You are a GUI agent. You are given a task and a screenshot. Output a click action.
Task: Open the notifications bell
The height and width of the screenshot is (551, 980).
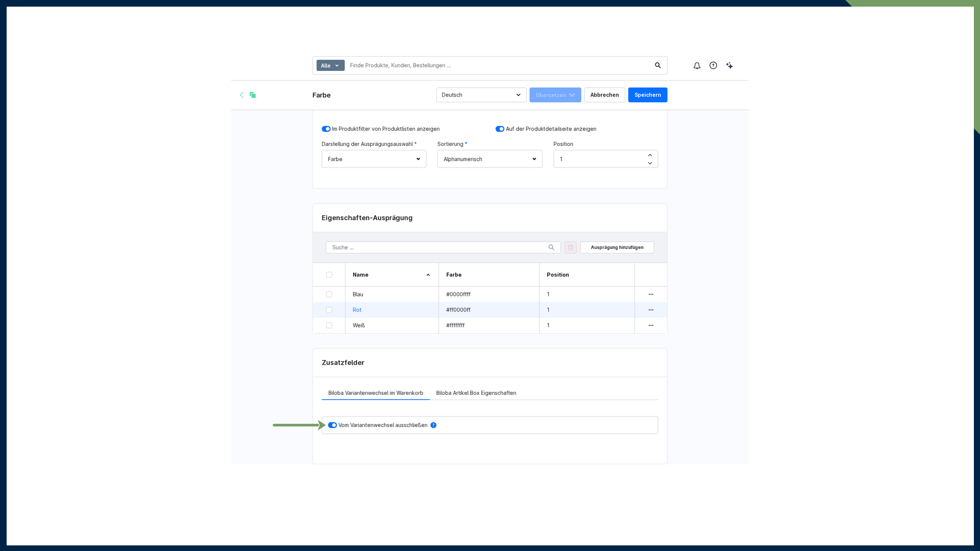pyautogui.click(x=697, y=65)
